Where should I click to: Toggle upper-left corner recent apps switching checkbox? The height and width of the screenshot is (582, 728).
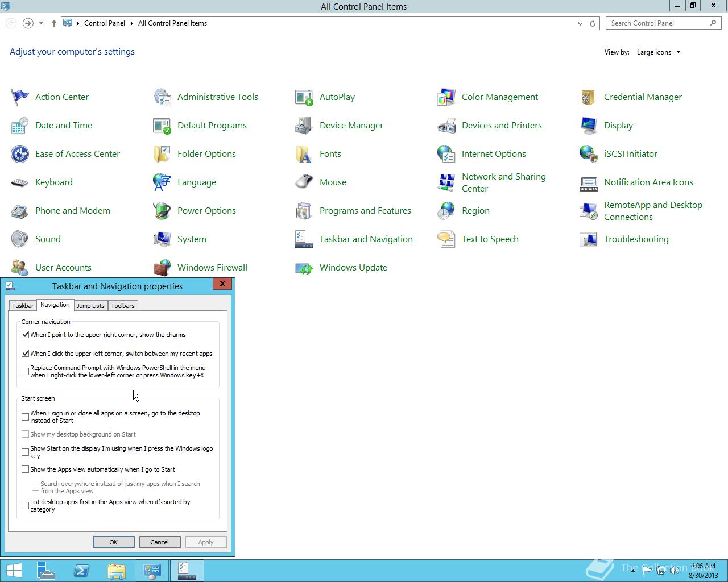26,353
